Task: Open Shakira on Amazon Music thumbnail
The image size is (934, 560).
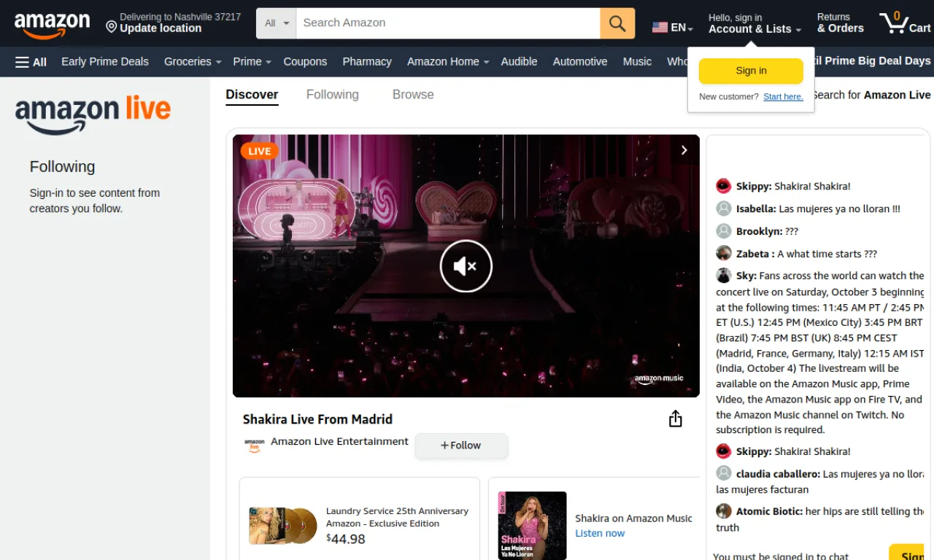Action: pos(532,525)
